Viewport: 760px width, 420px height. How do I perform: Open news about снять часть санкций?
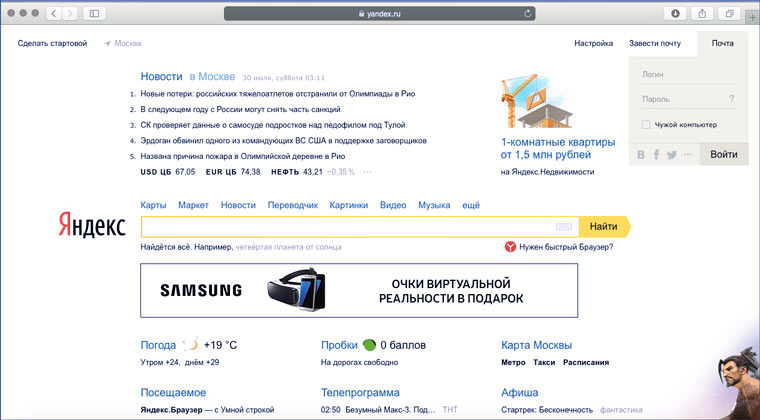coord(240,109)
